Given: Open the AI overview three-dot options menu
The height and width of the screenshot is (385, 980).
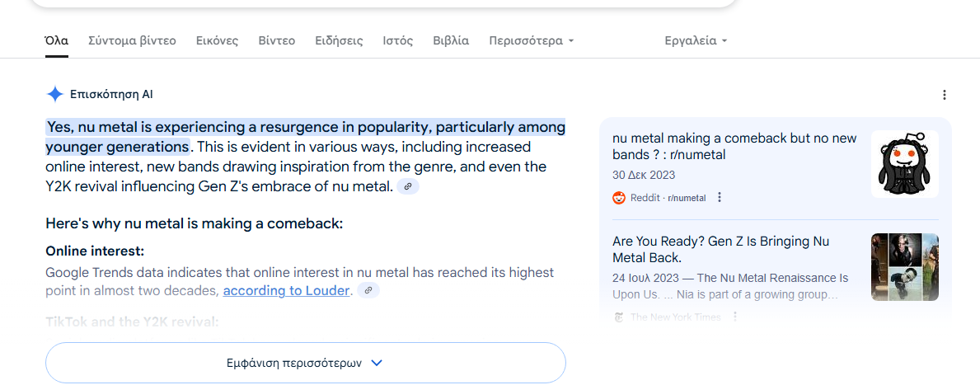Looking at the screenshot, I should [945, 95].
